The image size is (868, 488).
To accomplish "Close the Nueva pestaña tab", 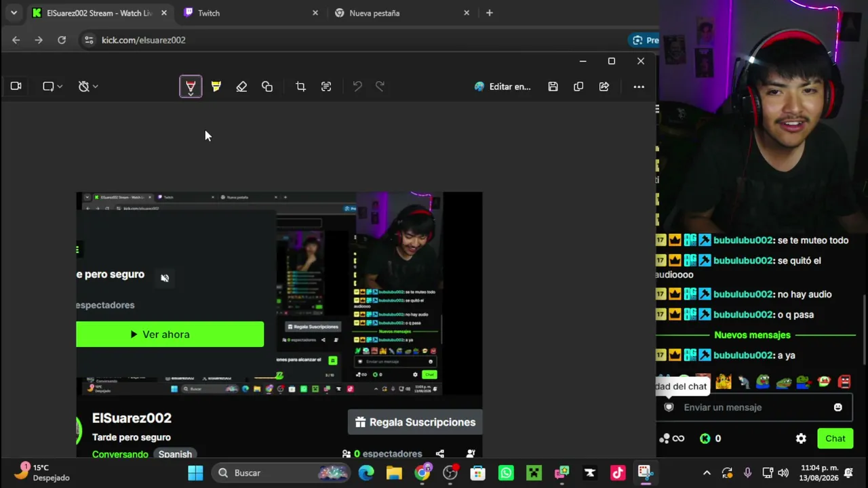I will (x=467, y=13).
